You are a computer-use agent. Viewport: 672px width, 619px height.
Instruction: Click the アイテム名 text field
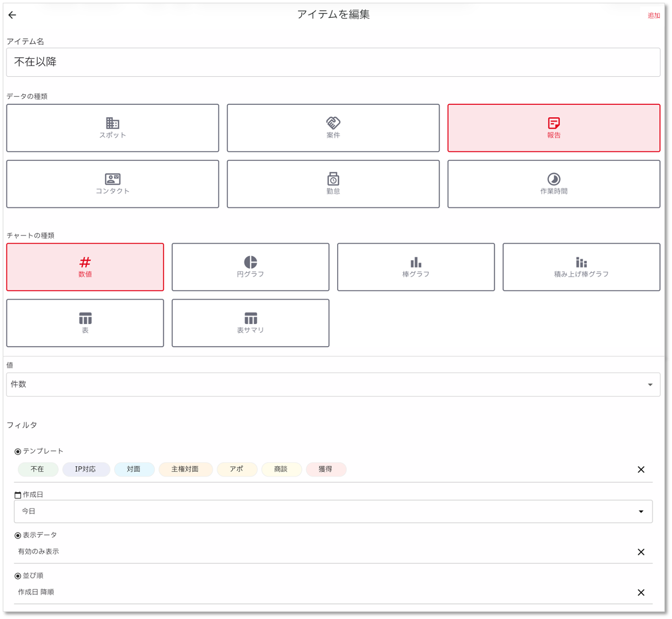pyautogui.click(x=333, y=62)
